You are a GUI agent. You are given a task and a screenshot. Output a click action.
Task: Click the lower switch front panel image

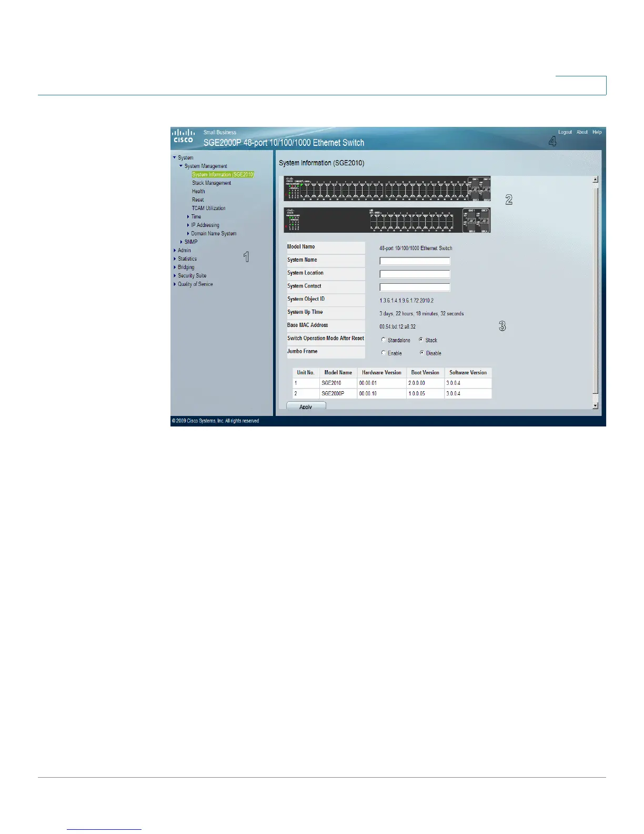[387, 220]
